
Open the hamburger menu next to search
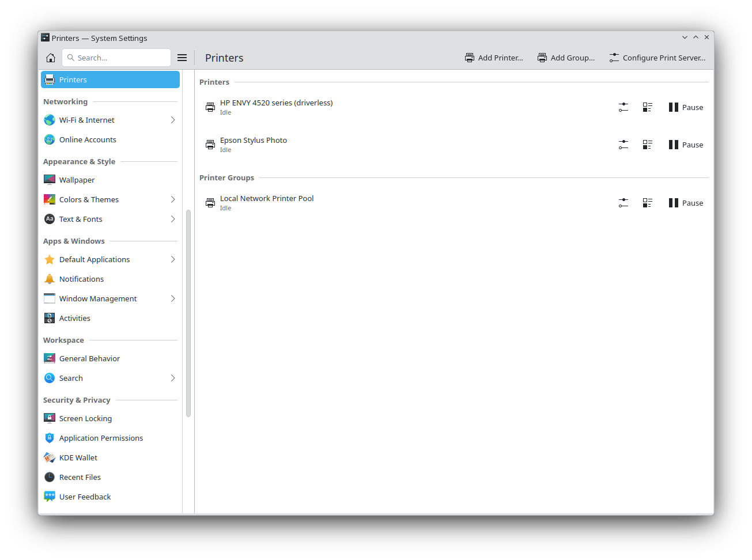[182, 58]
